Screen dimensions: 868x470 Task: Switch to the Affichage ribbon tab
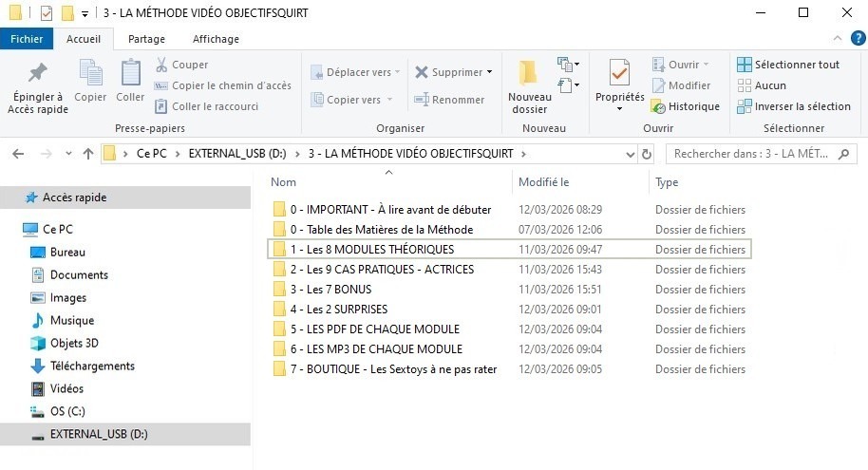[x=216, y=39]
